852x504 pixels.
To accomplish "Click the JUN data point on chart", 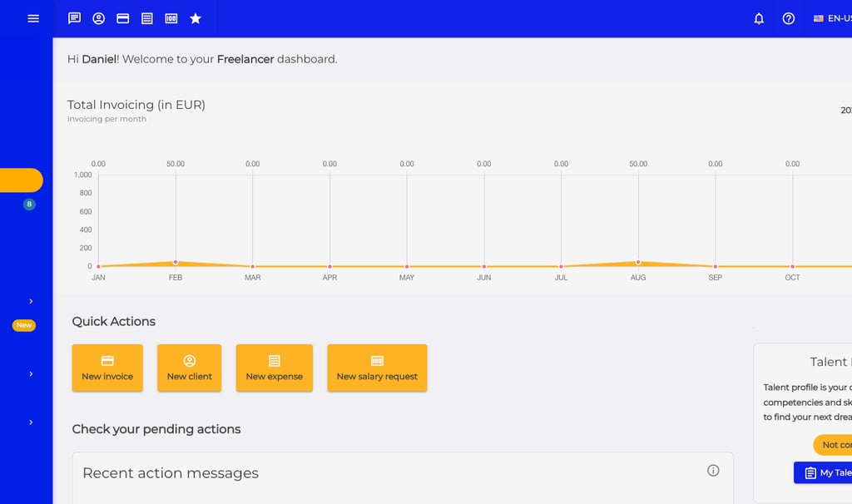I will [484, 267].
